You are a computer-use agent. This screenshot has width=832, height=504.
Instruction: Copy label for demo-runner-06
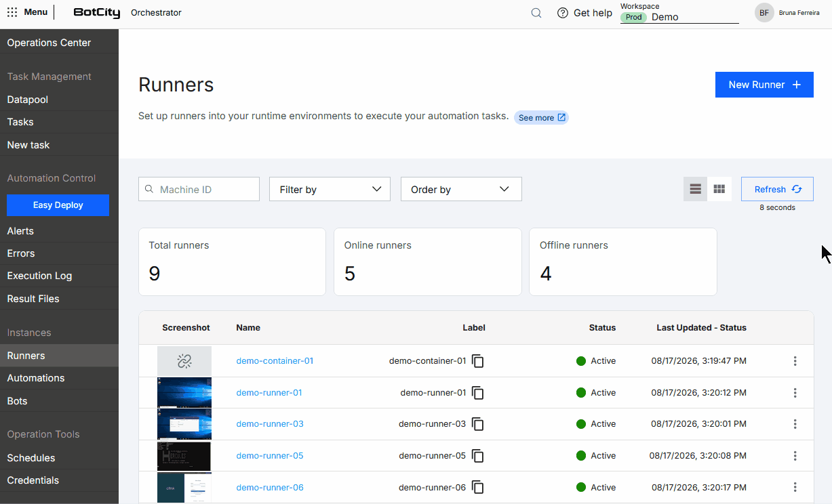(x=478, y=488)
